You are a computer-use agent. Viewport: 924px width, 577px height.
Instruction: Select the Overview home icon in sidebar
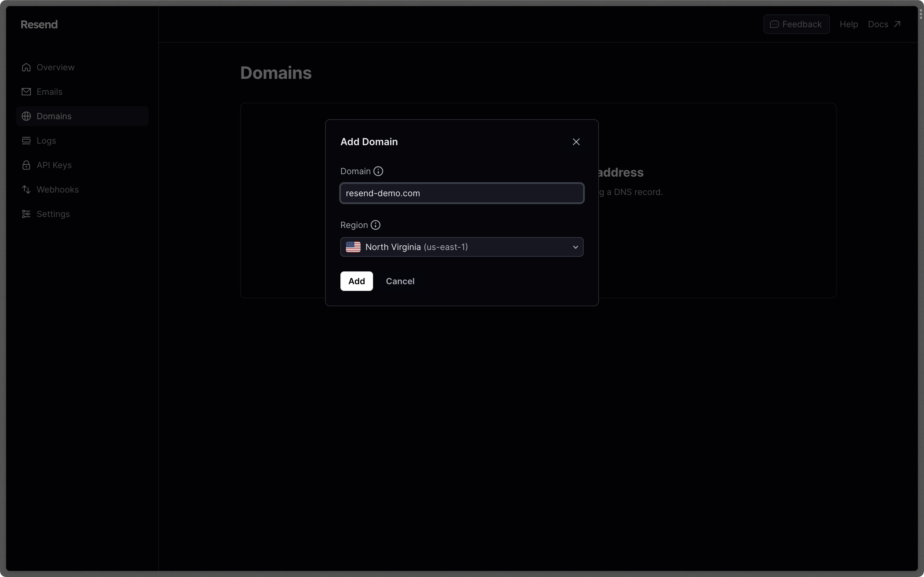[26, 67]
